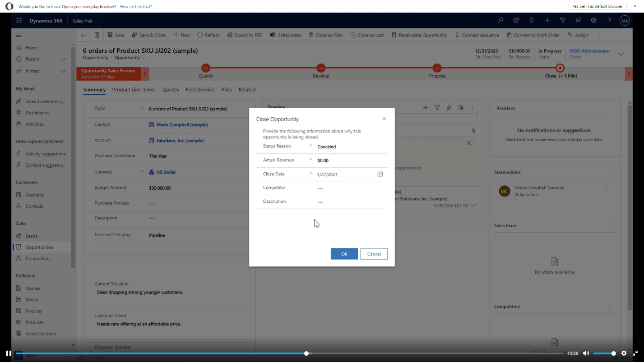
Task: Click Export to PDF command
Action: pos(245,35)
